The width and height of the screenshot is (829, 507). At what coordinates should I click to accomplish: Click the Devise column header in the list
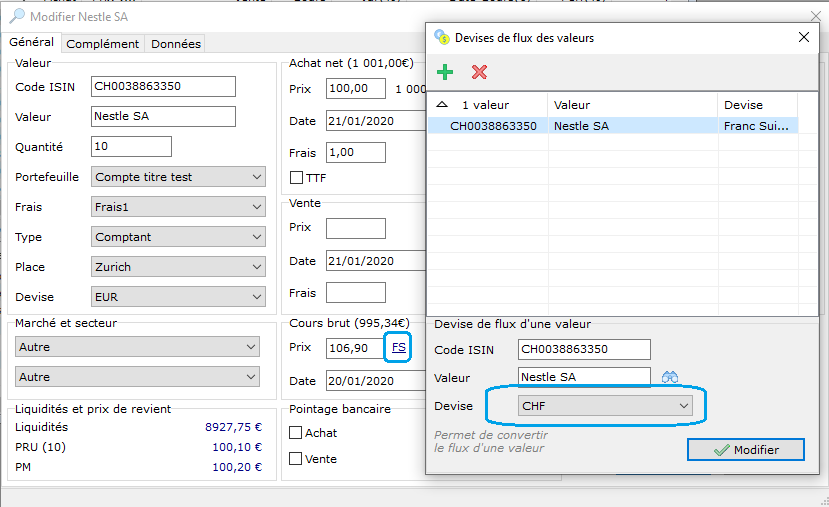pyautogui.click(x=758, y=105)
